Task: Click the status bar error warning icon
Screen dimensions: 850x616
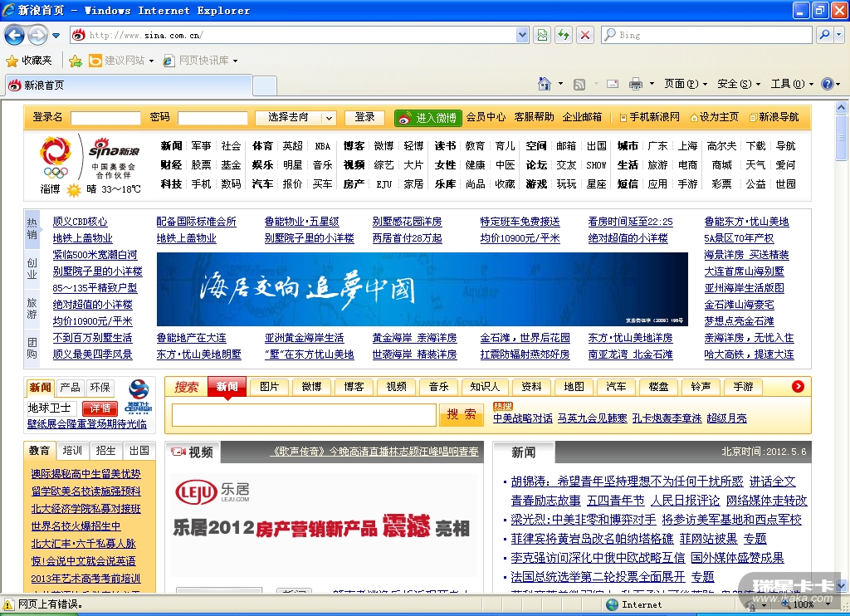Action: tap(8, 604)
